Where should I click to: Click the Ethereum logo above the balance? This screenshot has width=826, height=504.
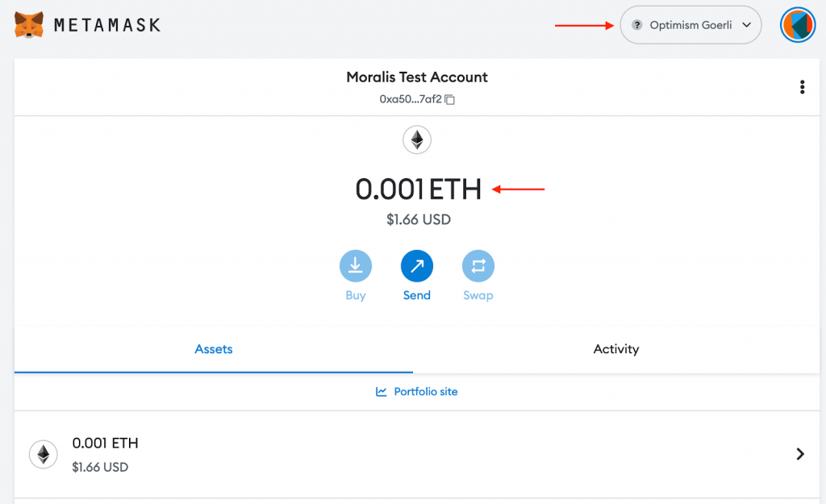[417, 140]
